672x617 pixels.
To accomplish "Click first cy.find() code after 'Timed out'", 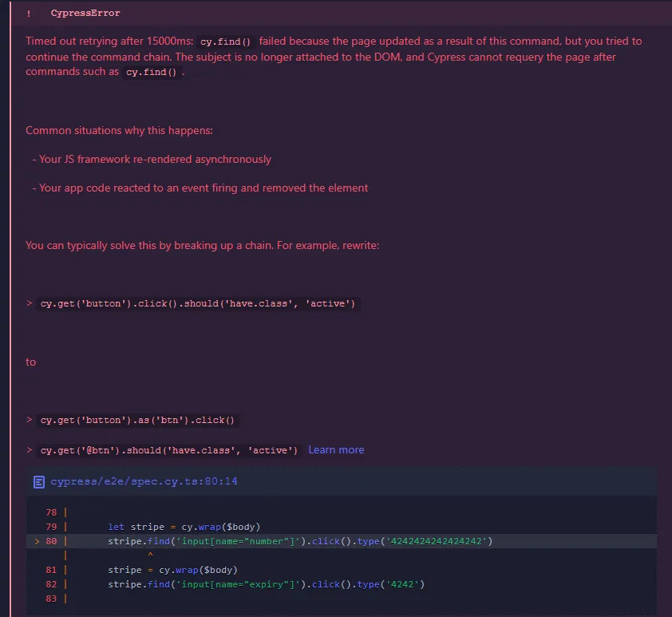I will pyautogui.click(x=226, y=42).
